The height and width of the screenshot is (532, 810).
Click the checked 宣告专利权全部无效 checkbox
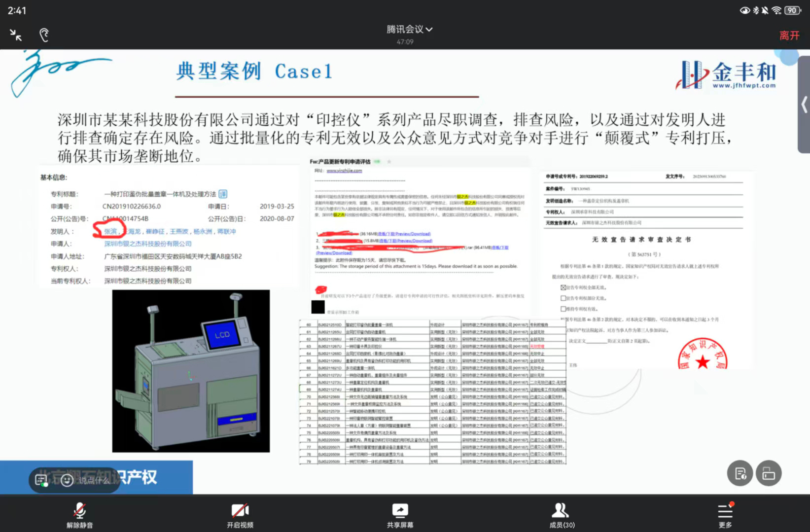[563, 287]
